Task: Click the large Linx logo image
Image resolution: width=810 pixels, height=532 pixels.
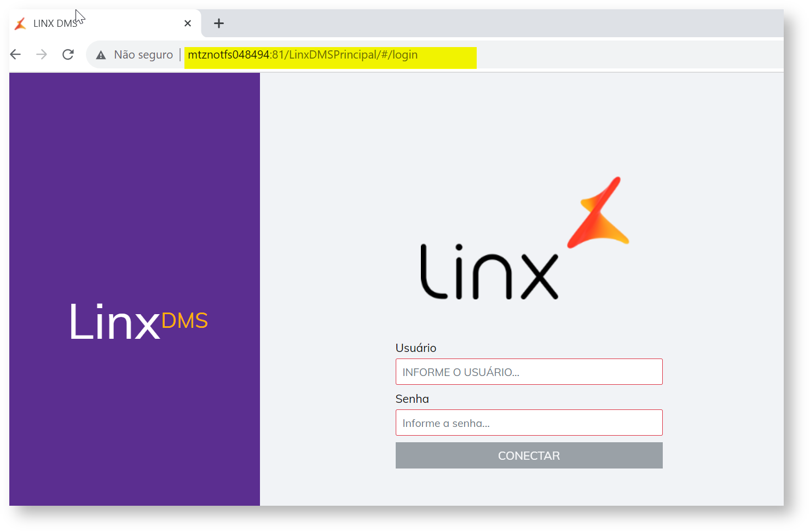Action: (525, 238)
